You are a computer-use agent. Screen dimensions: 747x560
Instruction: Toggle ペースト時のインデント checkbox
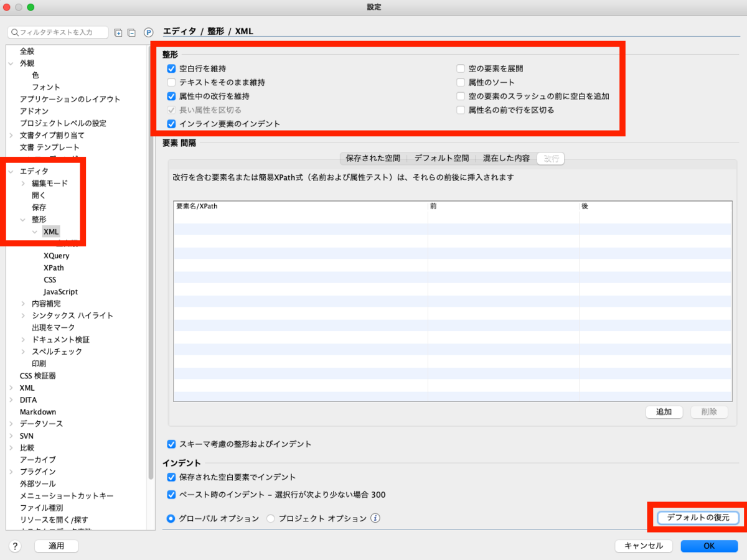[x=172, y=495]
